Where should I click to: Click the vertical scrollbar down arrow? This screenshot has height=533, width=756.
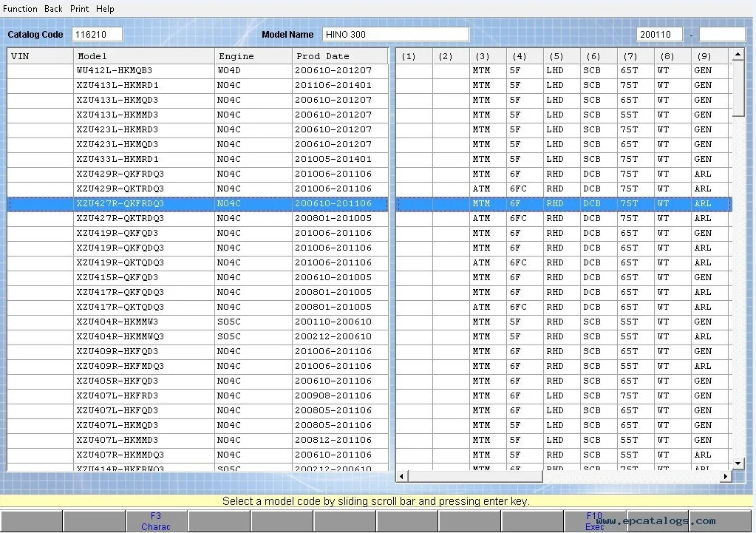click(738, 463)
